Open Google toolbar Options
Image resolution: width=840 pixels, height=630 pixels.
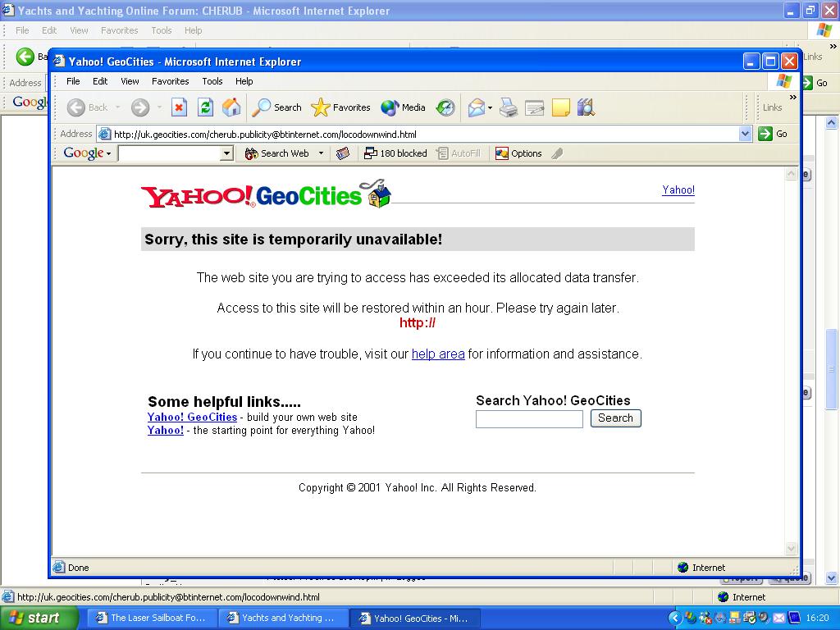518,153
